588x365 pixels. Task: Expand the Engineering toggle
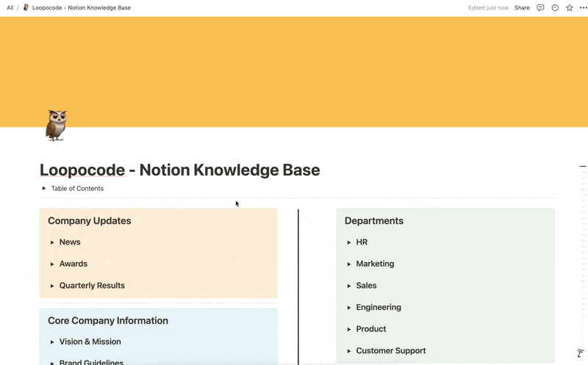348,308
